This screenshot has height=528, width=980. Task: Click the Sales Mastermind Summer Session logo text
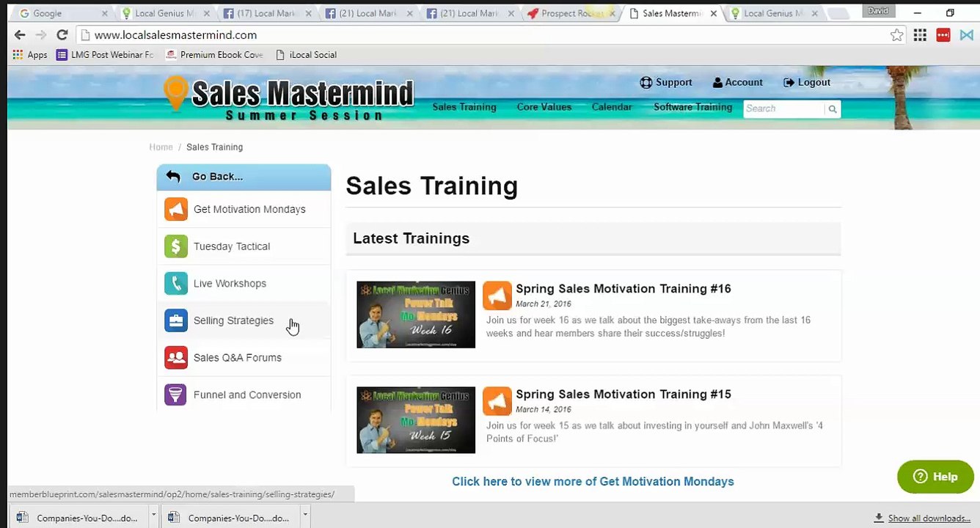[x=303, y=98]
